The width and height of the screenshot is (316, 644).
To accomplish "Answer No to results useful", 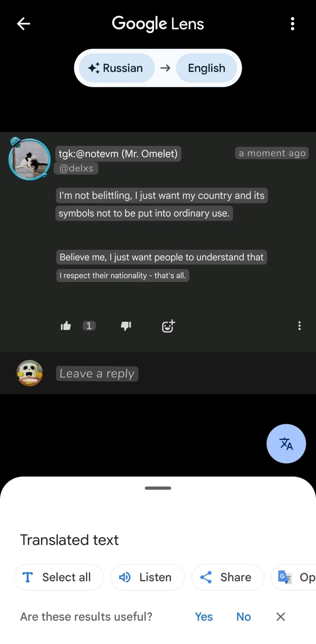I will [244, 617].
